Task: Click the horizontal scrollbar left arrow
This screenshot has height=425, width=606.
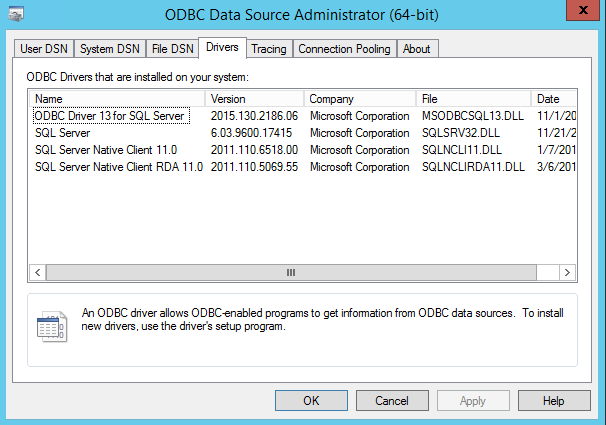Action: coord(38,272)
